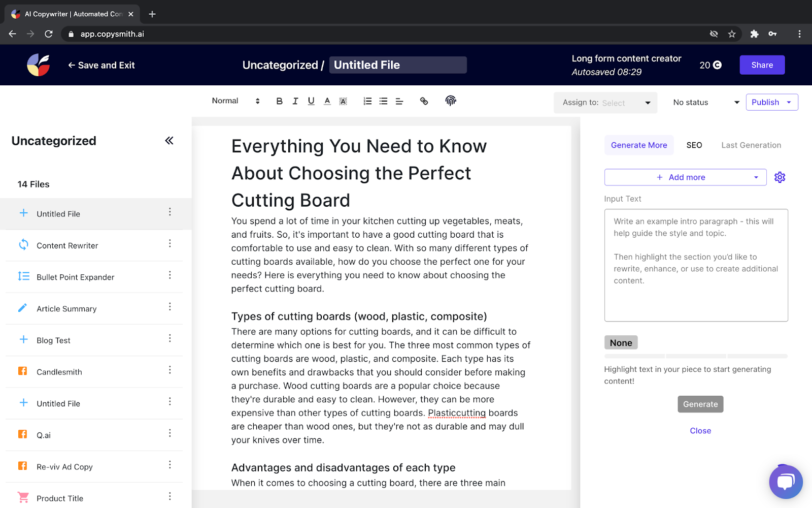Open the text alignment options
This screenshot has height=508, width=812.
point(399,101)
